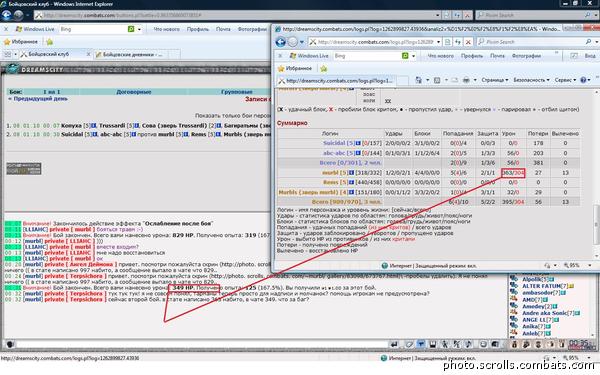The width and height of the screenshot is (600, 375).
Task: Click the chat send arrow button
Action: click(x=394, y=344)
